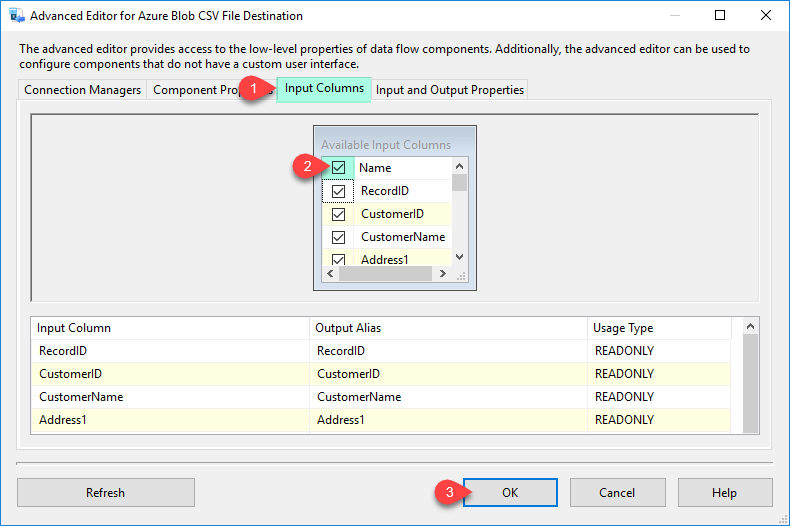Open Help for the advanced editor
This screenshot has width=790, height=526.
pyautogui.click(x=725, y=493)
